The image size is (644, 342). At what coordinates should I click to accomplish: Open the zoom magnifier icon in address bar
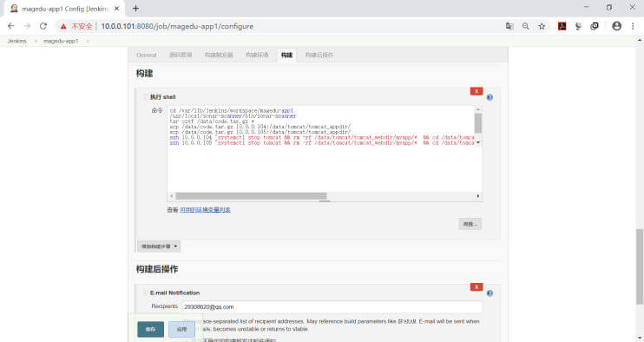[x=525, y=26]
